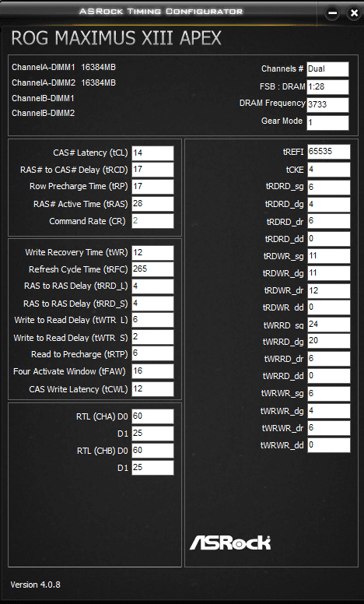Click the tWTR_S value field
The height and width of the screenshot is (604, 364).
coord(152,337)
